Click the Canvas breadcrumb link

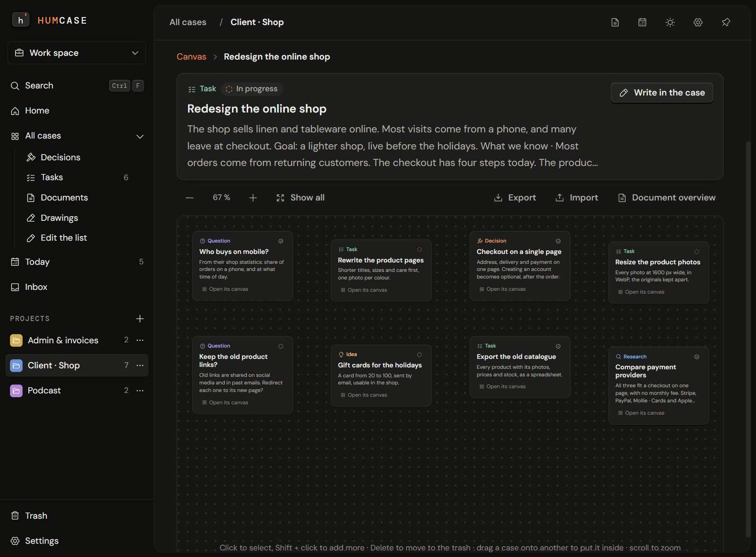191,57
